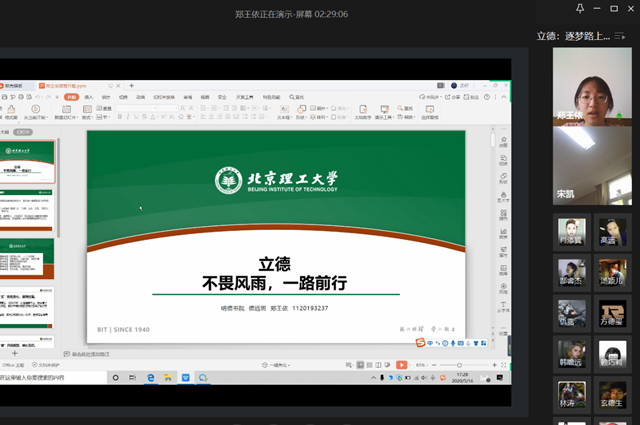Image resolution: width=640 pixels, height=425 pixels.
Task: Adjust the zoom slider in status bar
Action: [459, 365]
